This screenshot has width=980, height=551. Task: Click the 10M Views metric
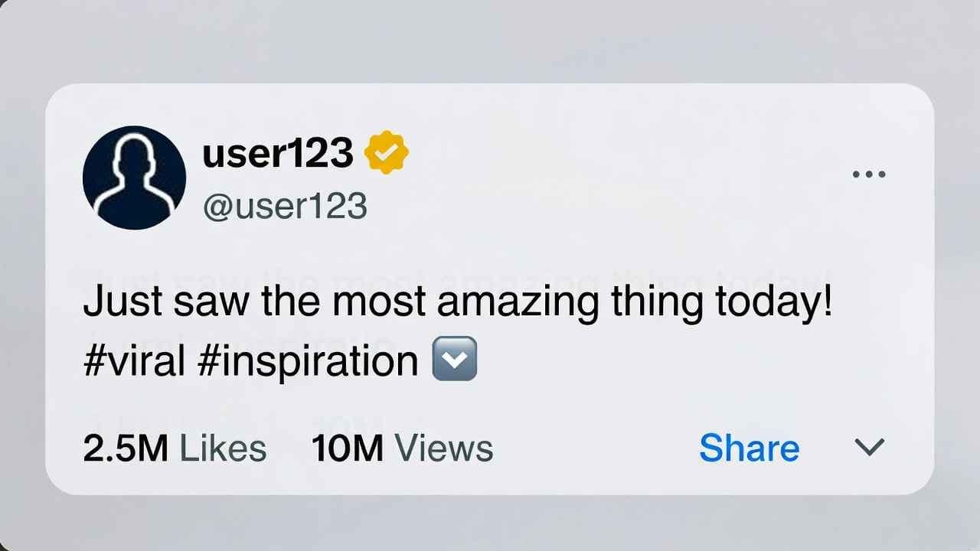pos(403,448)
